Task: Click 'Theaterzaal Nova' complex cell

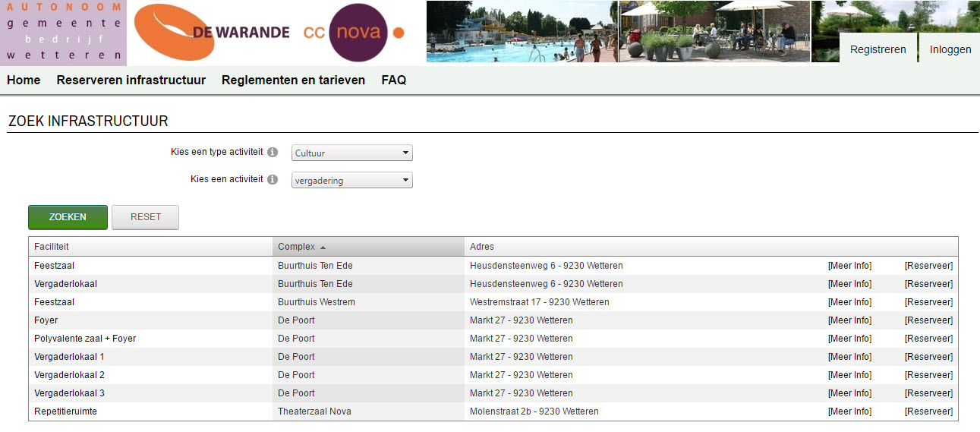Action: [x=368, y=412]
